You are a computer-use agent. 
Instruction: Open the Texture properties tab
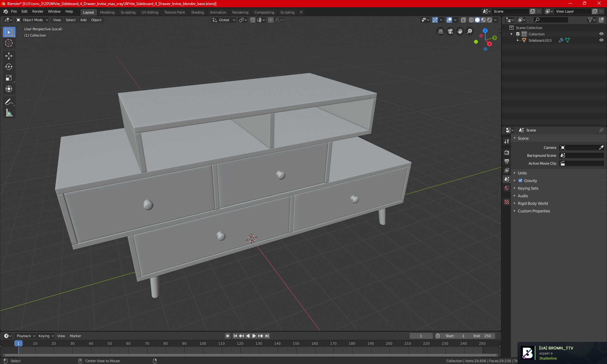click(x=507, y=202)
